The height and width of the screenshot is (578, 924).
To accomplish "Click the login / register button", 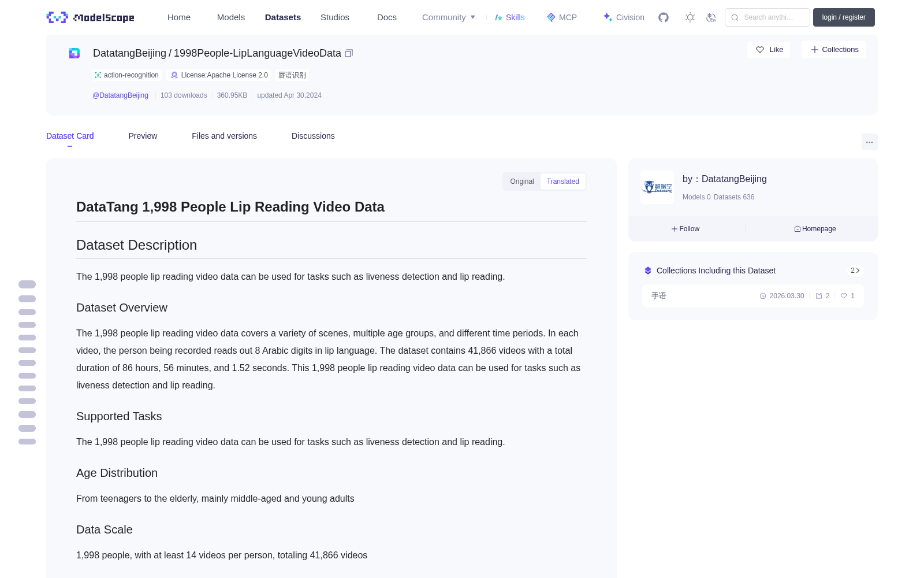I will (x=844, y=17).
